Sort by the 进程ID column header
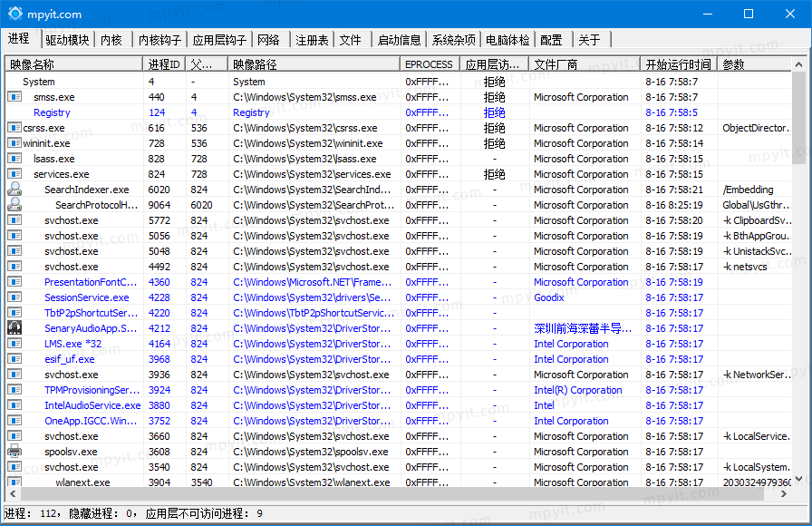The height and width of the screenshot is (526, 812). click(x=164, y=64)
